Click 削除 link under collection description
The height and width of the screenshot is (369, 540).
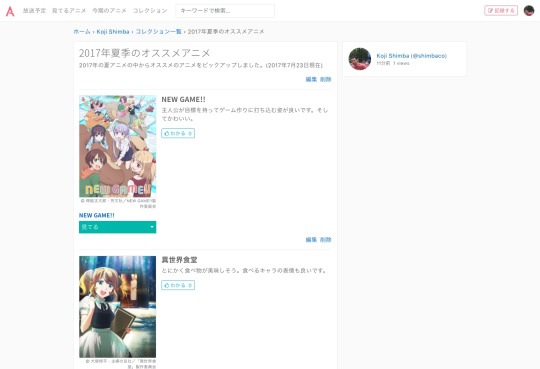coord(325,79)
